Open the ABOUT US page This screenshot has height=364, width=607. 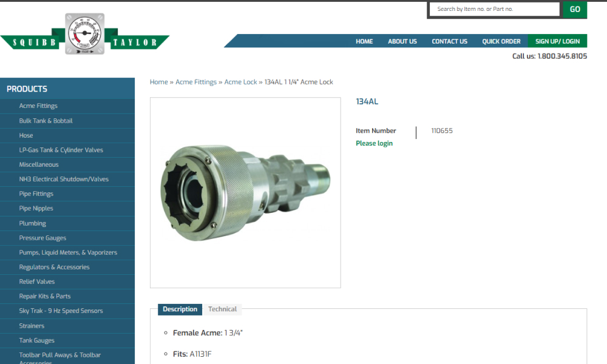coord(402,41)
